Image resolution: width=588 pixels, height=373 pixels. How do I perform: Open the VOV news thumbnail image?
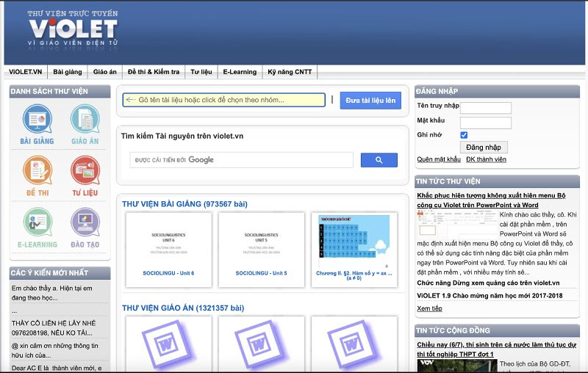click(x=456, y=366)
